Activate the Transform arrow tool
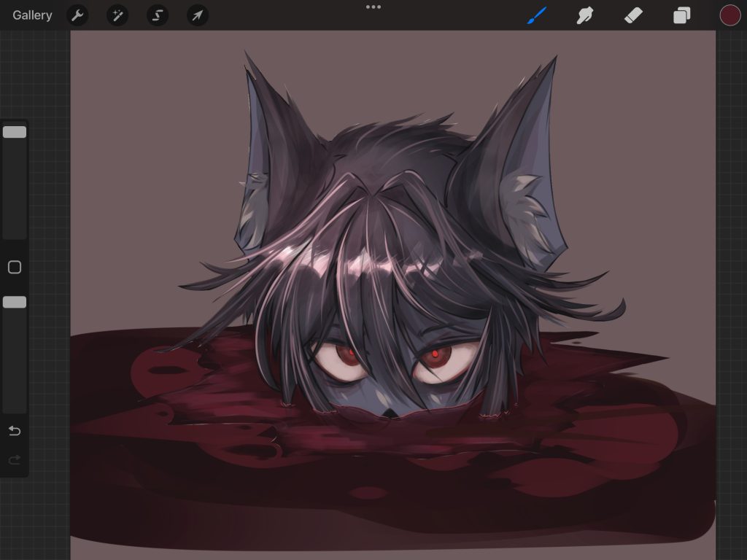 pos(198,15)
